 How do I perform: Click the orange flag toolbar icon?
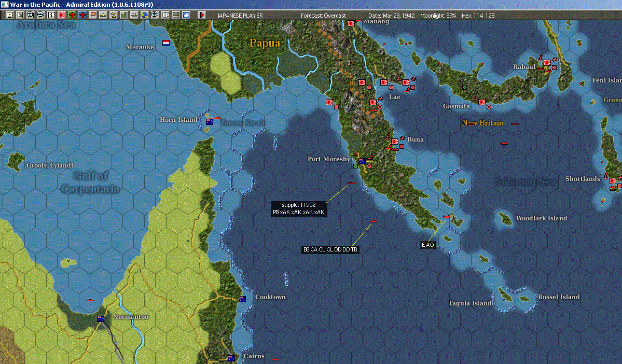93,15
